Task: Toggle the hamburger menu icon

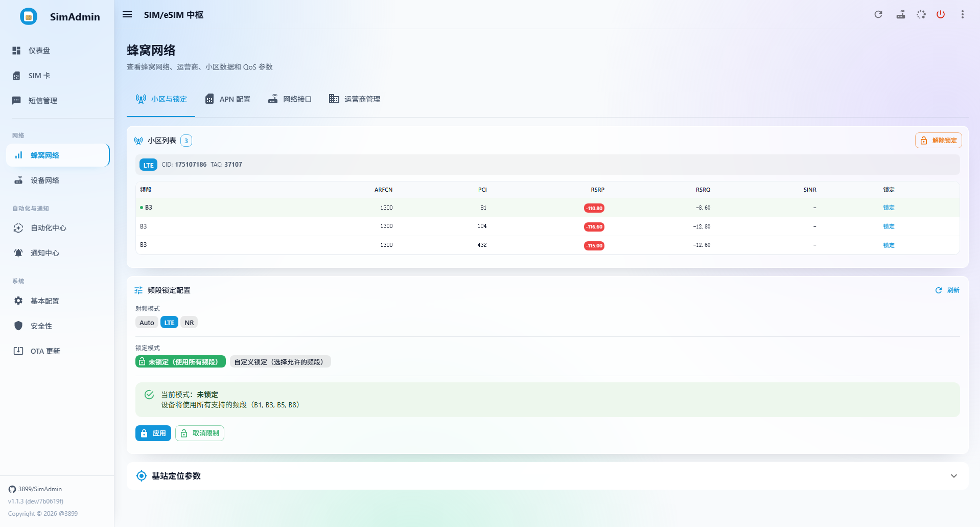Action: (127, 15)
